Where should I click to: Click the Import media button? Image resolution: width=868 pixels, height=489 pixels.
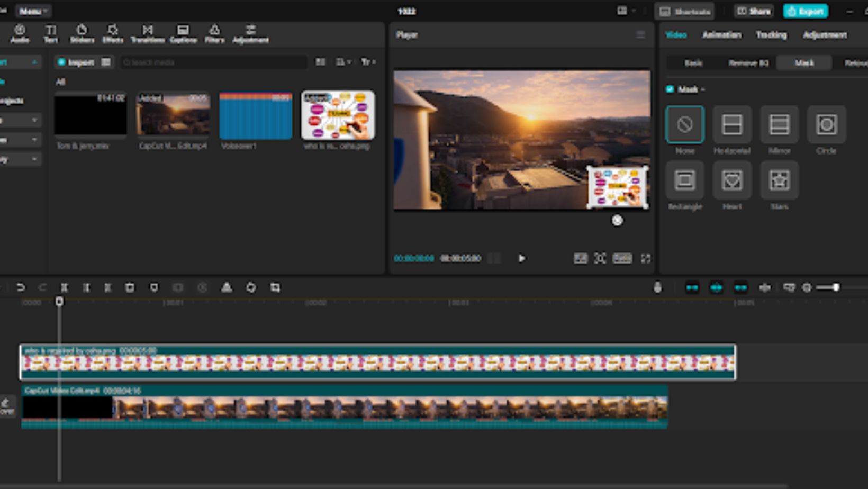(x=76, y=62)
